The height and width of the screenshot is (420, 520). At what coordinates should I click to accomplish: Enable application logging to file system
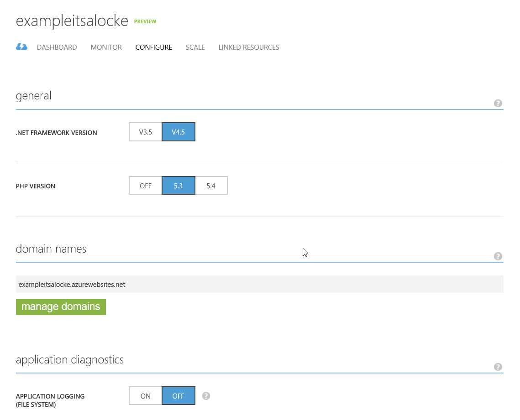(x=145, y=395)
